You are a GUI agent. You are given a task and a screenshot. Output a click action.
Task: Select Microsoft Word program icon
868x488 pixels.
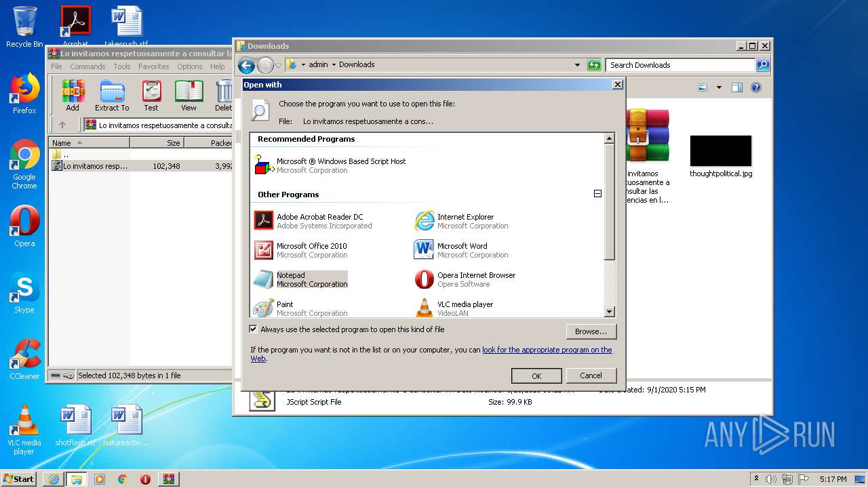(x=424, y=250)
